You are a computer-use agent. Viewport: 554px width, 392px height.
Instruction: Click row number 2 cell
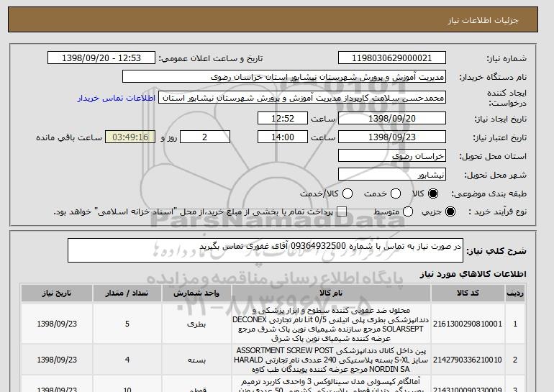coord(515,360)
